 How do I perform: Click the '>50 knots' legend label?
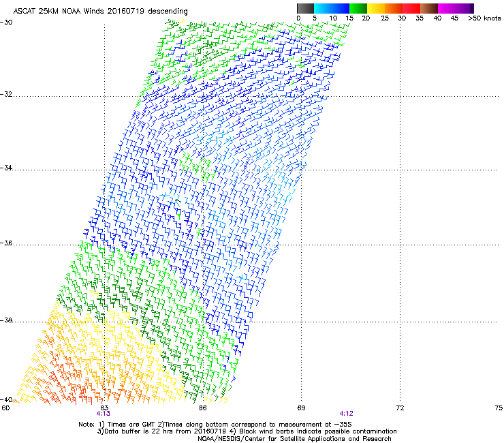point(483,18)
